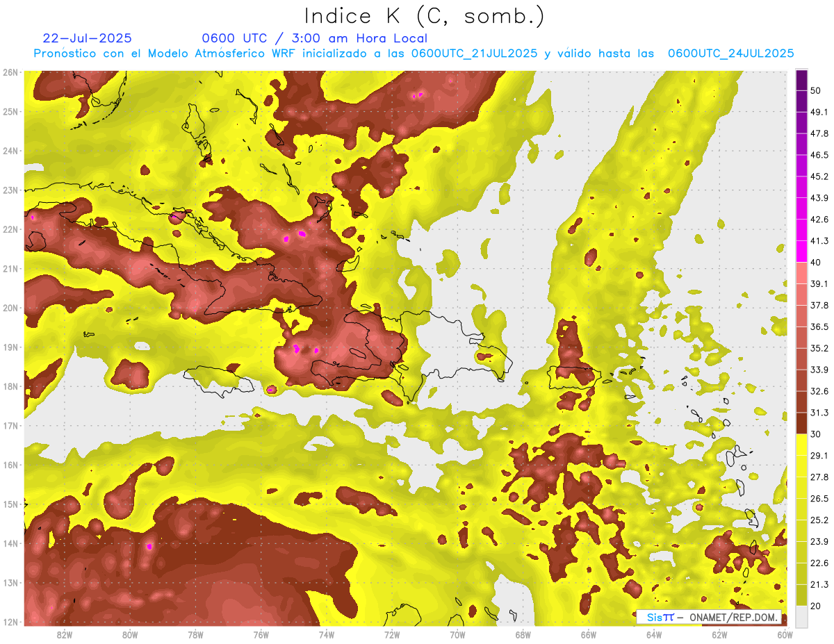The image size is (834, 644).
Task: Click the "78W" longitude label
Action: [x=195, y=634]
